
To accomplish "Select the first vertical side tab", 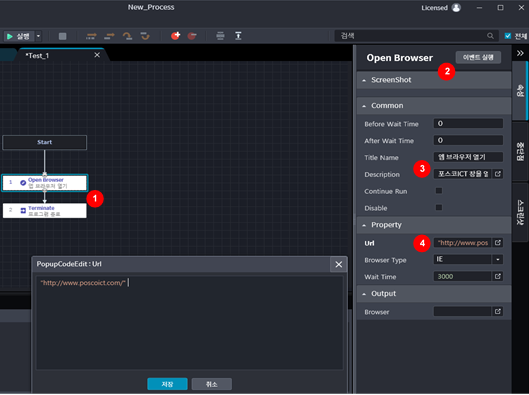I will point(520,90).
